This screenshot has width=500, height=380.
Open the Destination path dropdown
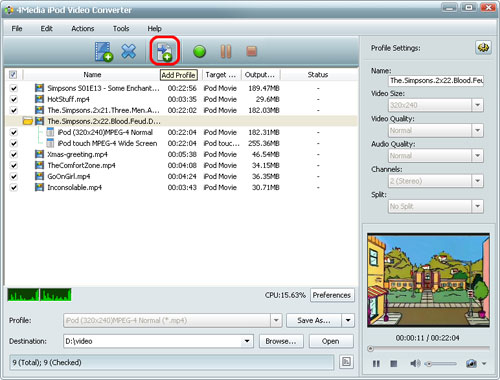click(247, 341)
